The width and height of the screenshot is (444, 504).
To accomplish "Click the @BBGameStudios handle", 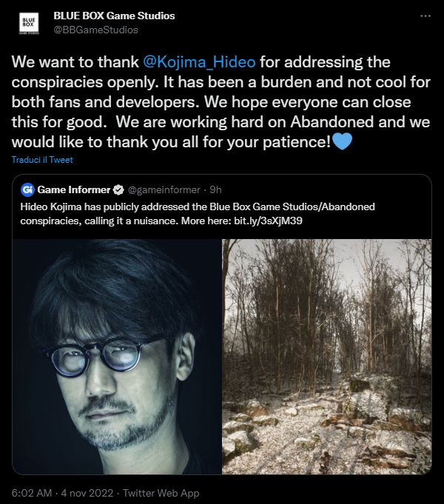I will (x=95, y=30).
